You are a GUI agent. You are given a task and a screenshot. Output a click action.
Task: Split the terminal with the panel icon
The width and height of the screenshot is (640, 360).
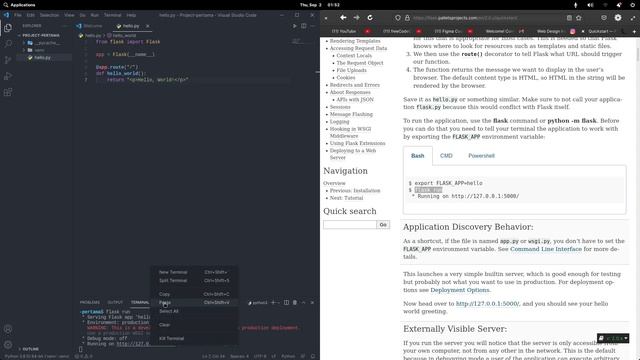286,302
